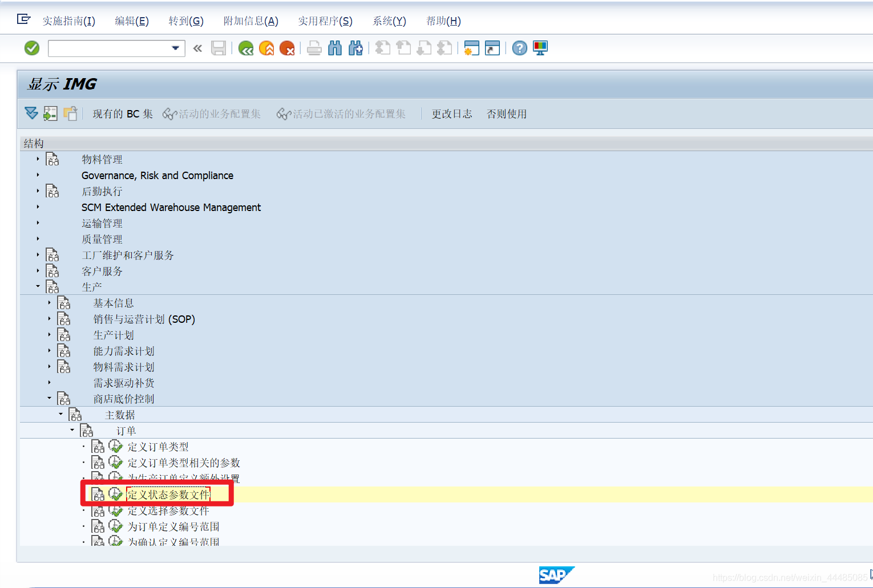
Task: Click the Generate Shortcut icon
Action: 492,48
